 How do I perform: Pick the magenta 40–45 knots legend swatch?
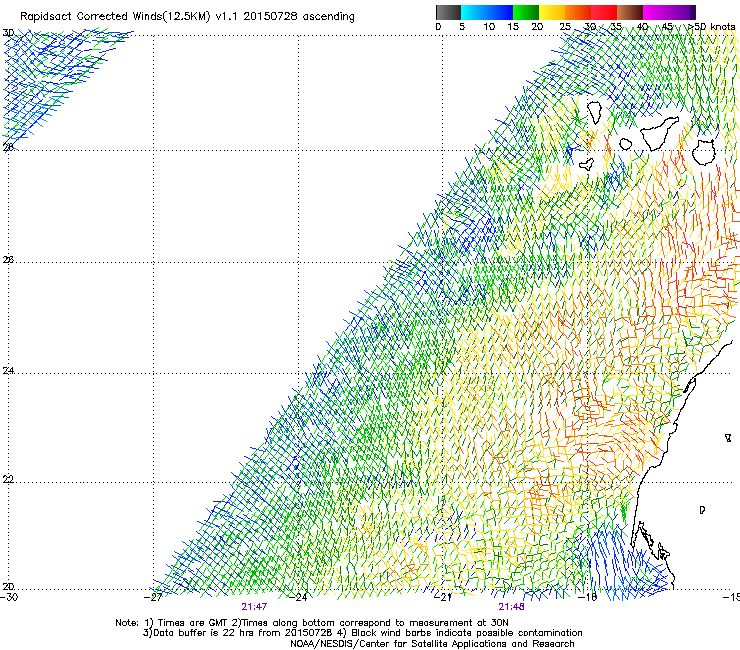coord(656,12)
